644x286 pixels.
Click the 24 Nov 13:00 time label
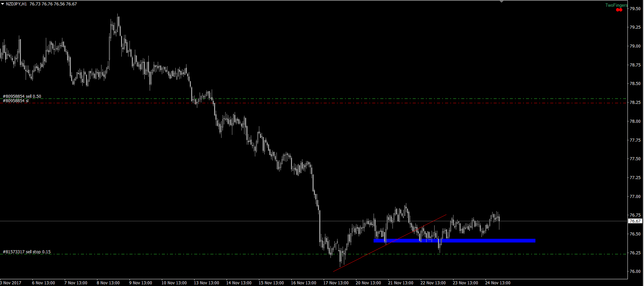pos(498,283)
